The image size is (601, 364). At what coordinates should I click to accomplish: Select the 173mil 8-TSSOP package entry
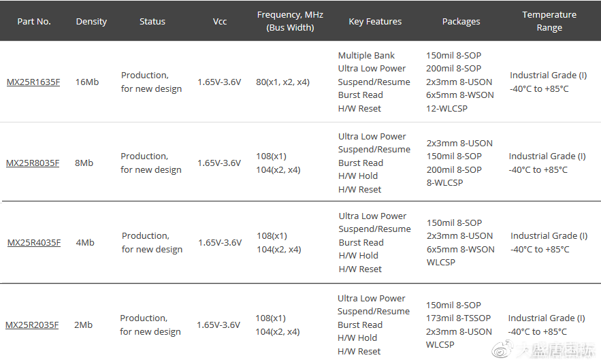[x=458, y=318]
